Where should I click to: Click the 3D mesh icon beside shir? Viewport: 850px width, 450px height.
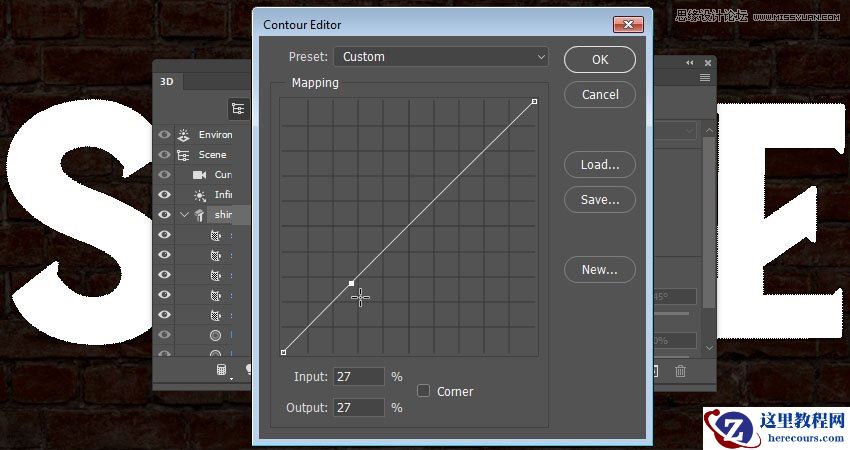tap(199, 215)
